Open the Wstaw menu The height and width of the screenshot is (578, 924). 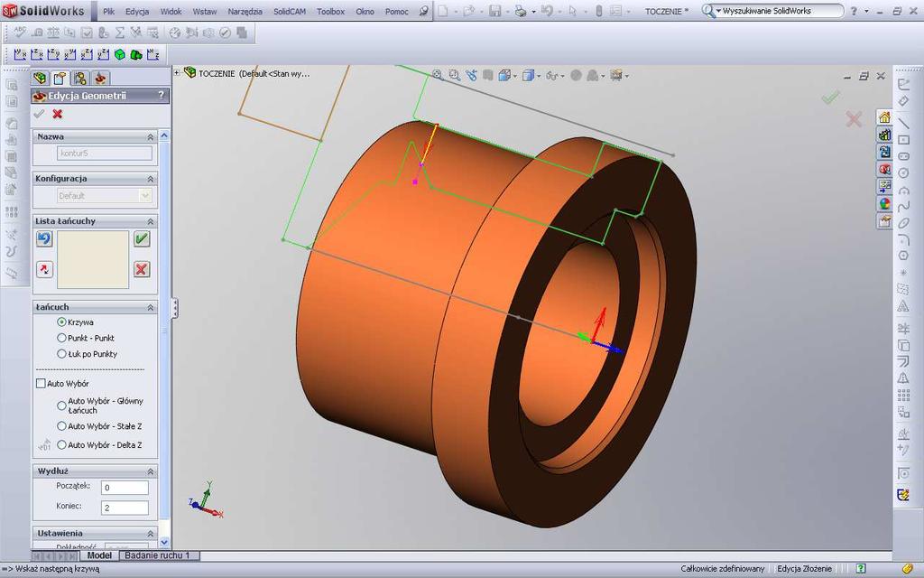coord(205,11)
